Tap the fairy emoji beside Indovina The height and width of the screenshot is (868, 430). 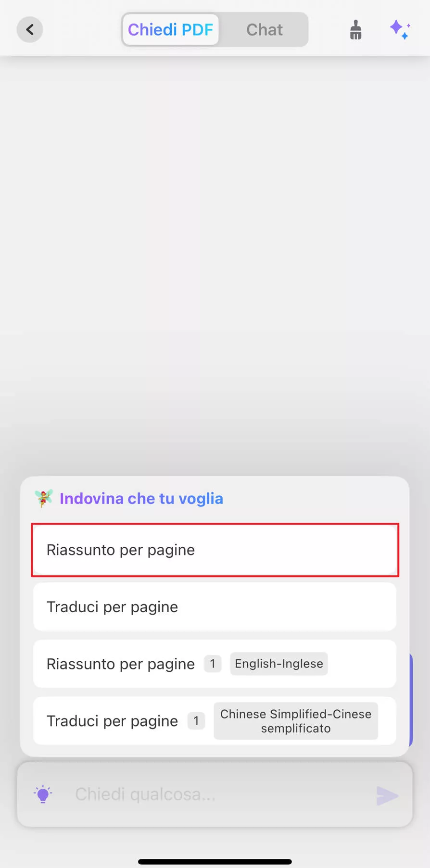tap(44, 499)
